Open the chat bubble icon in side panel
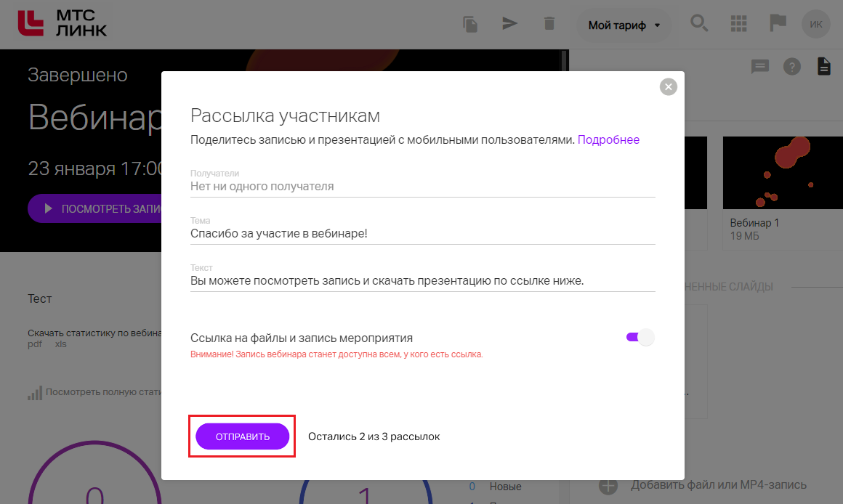This screenshot has height=504, width=843. (x=759, y=67)
